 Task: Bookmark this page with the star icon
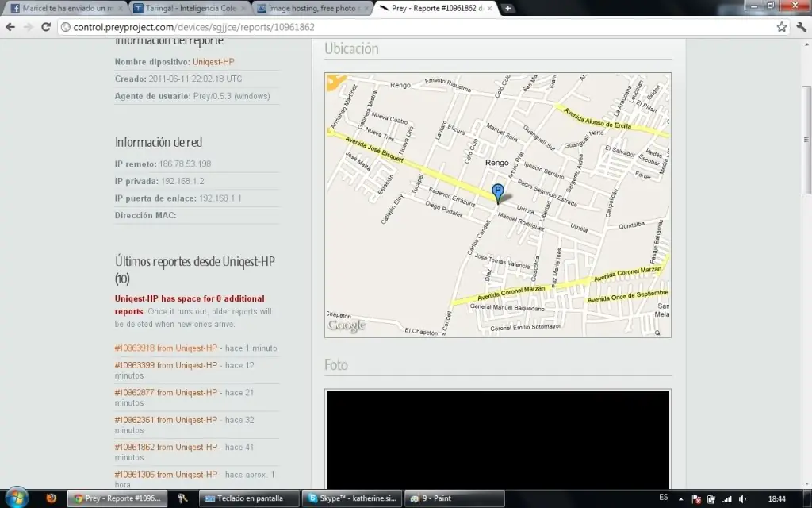(x=781, y=27)
